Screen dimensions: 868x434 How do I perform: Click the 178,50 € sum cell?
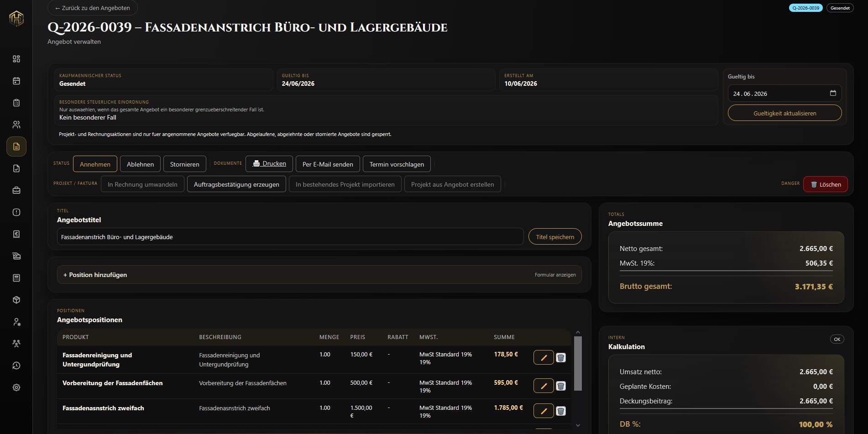506,354
